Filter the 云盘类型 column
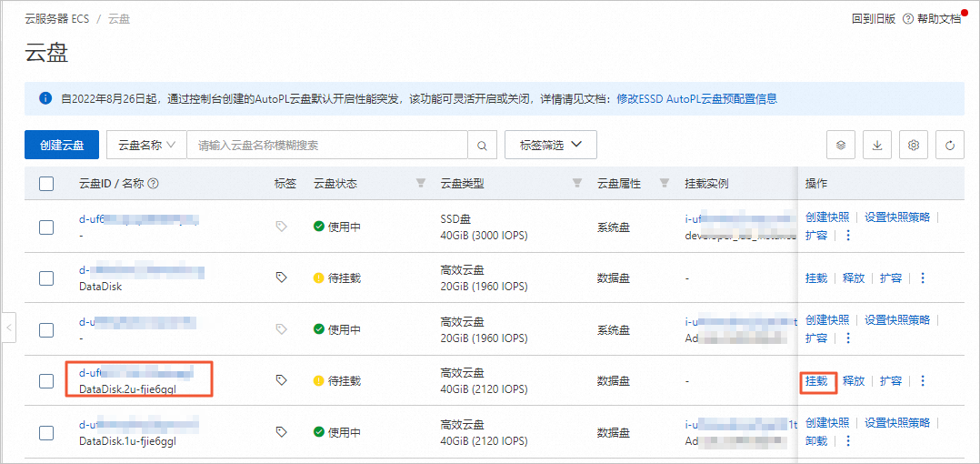Image resolution: width=980 pixels, height=464 pixels. pos(577,184)
